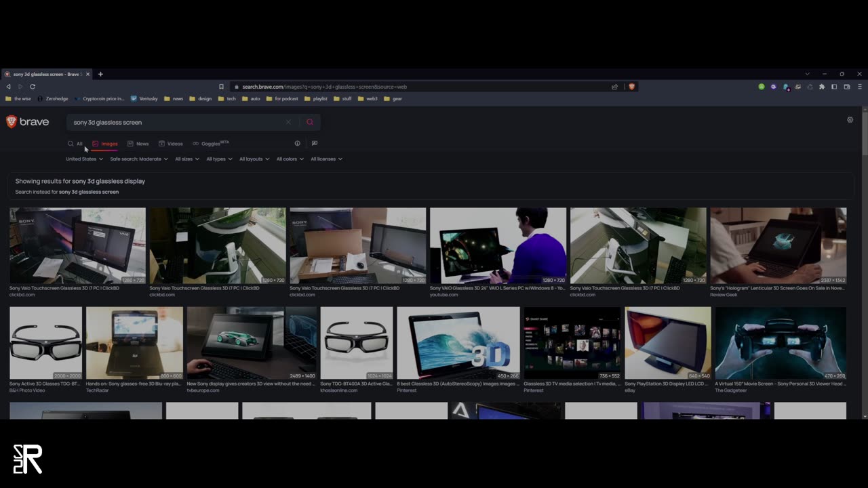The height and width of the screenshot is (488, 868).
Task: Open search settings gear icon
Action: [x=850, y=120]
